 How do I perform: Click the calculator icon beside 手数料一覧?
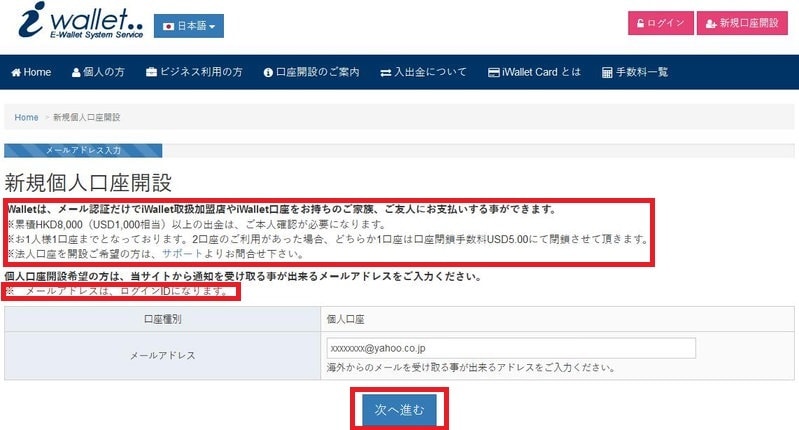click(607, 72)
